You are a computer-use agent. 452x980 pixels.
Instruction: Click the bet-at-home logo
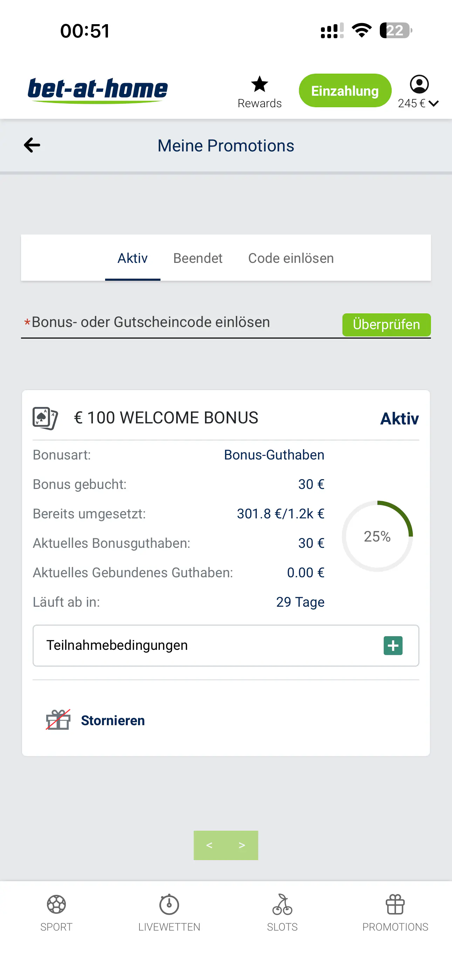tap(98, 90)
